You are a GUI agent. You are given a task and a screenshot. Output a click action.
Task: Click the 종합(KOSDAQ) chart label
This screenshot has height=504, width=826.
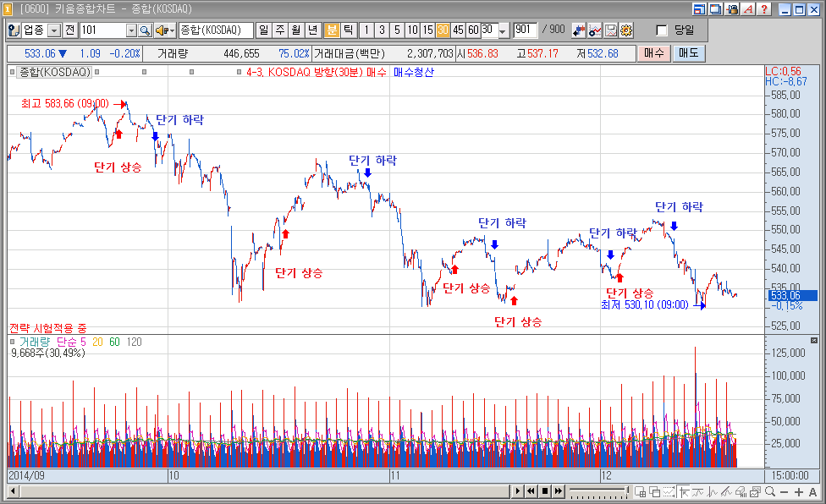[x=55, y=72]
